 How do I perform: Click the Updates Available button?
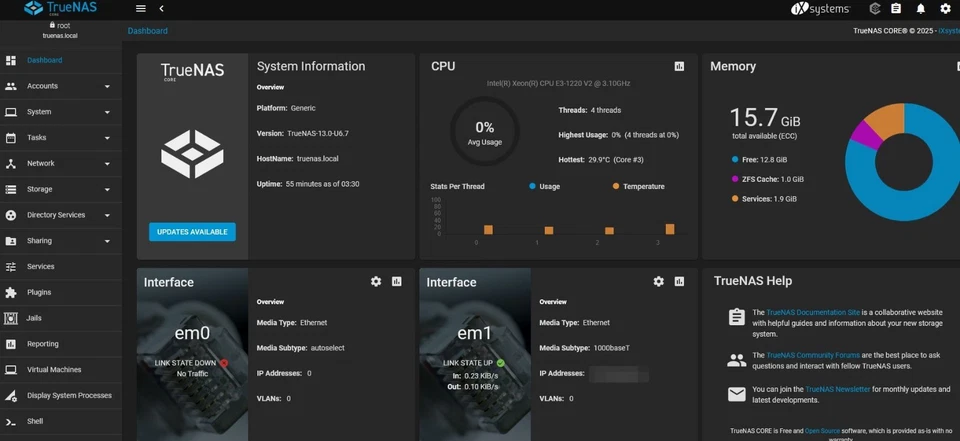[x=192, y=232]
